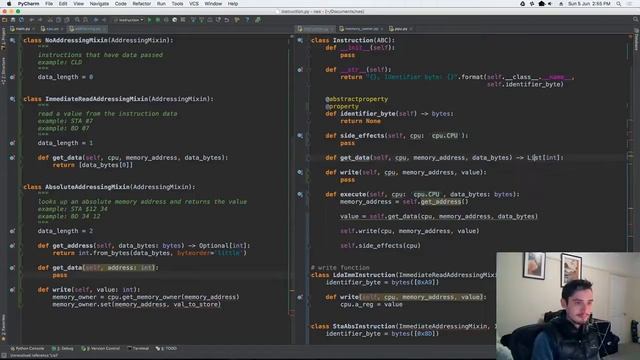
Task: Click gutter marker beside class Instruction(ABC)
Action: click(300, 40)
